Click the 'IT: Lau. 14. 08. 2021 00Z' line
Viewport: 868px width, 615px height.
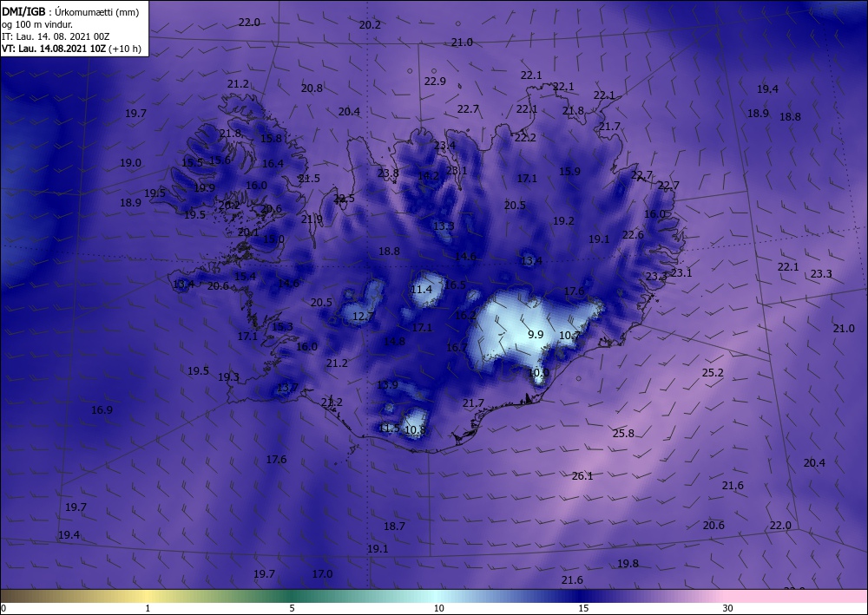click(56, 36)
